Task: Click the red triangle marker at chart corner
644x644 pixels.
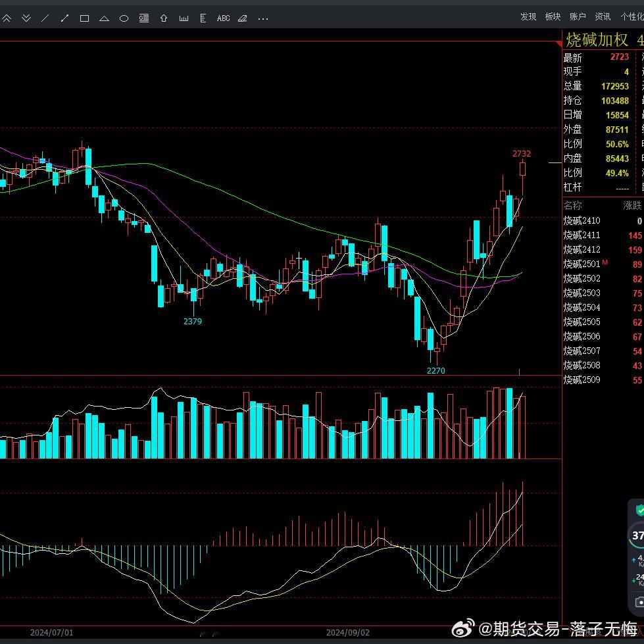Action: click(558, 43)
